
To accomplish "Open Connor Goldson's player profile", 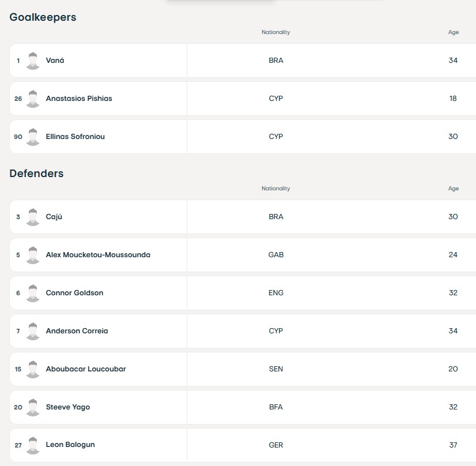I will click(74, 293).
